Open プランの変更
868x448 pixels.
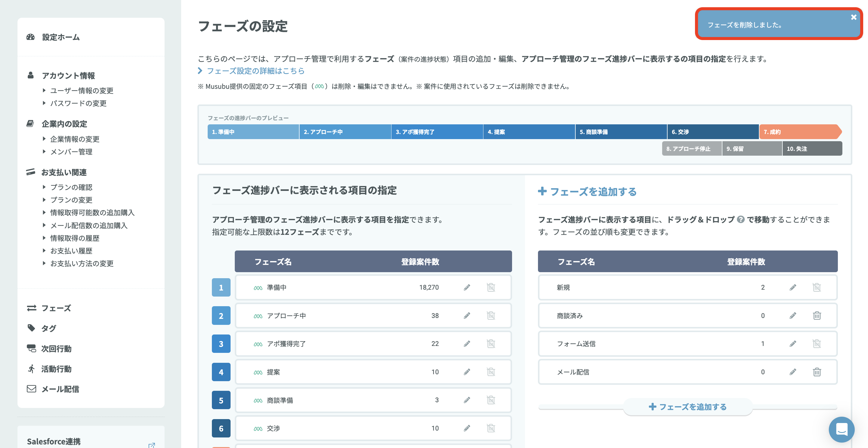tap(71, 200)
